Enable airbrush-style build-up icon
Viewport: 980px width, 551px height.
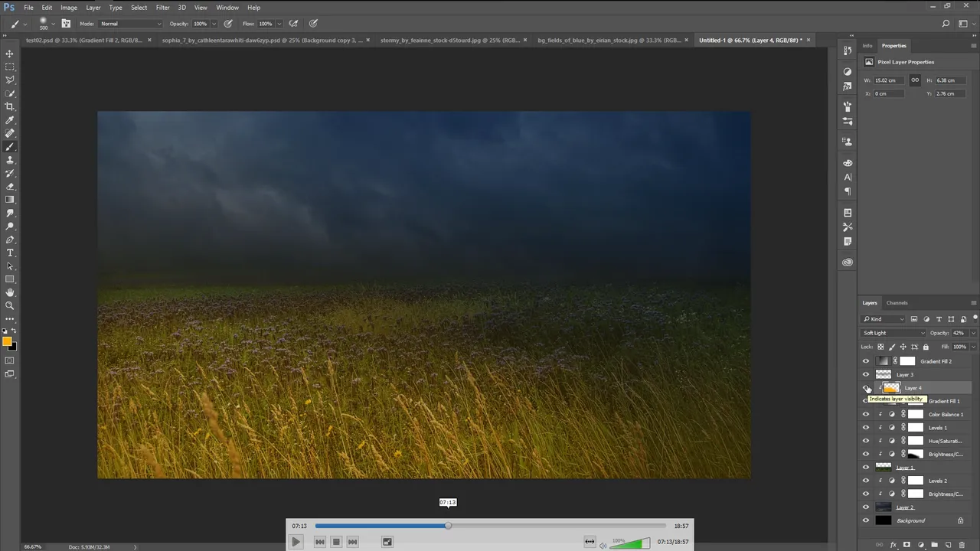[293, 24]
